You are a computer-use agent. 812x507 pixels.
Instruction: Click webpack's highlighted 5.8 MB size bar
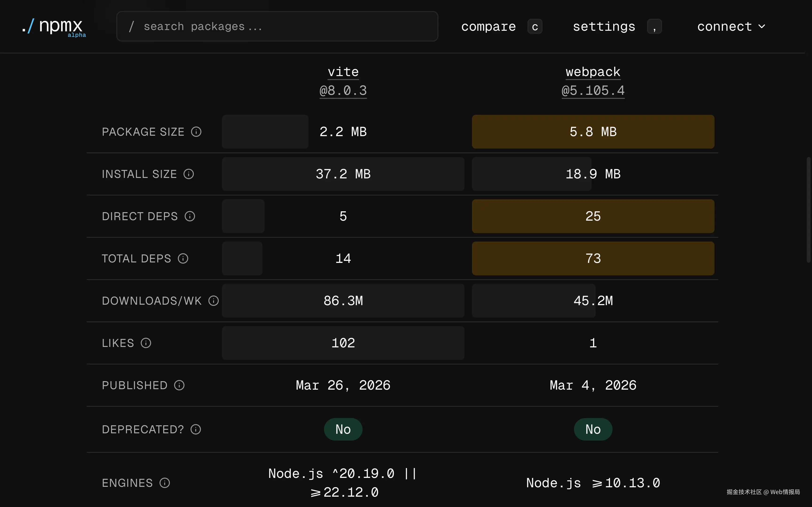[593, 132]
